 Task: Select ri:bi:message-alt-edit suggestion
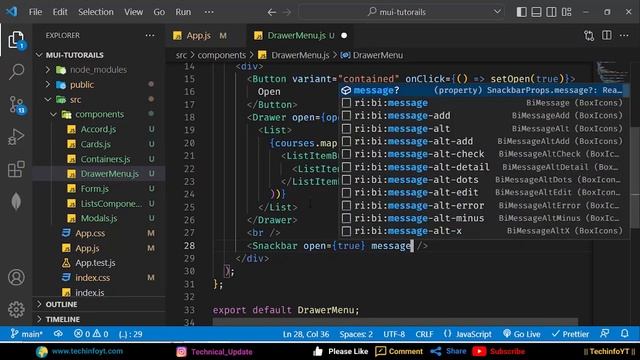coord(484,192)
